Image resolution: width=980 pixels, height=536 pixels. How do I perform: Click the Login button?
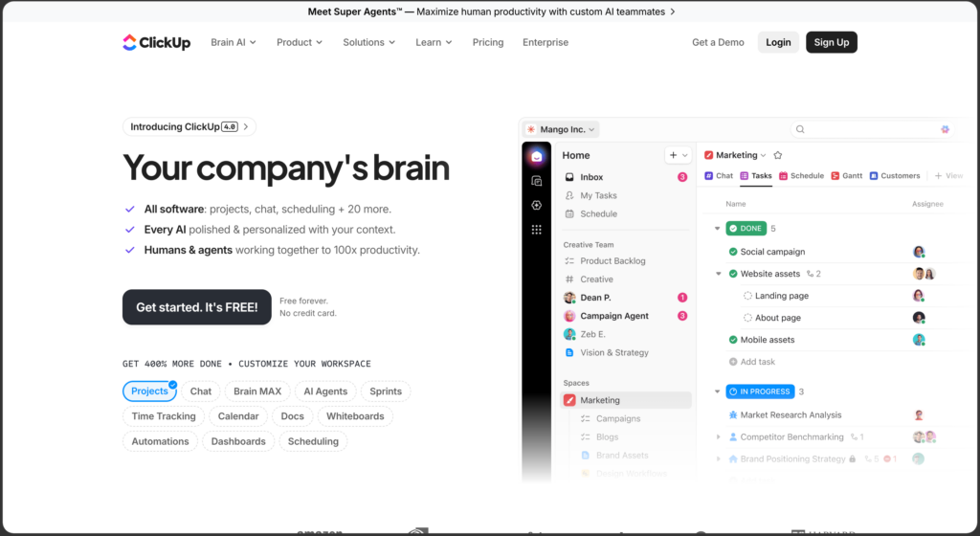coord(778,42)
